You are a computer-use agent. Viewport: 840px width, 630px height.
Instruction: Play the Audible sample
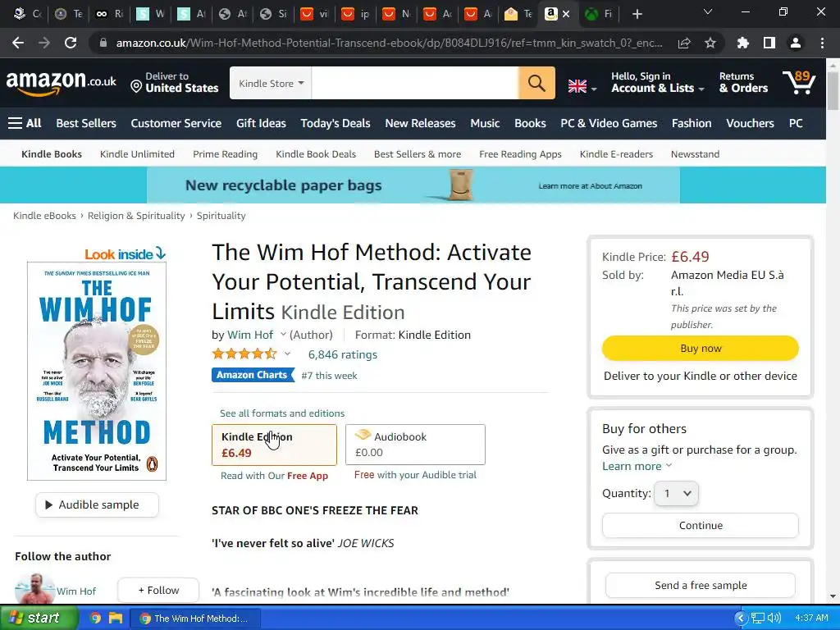pyautogui.click(x=97, y=504)
